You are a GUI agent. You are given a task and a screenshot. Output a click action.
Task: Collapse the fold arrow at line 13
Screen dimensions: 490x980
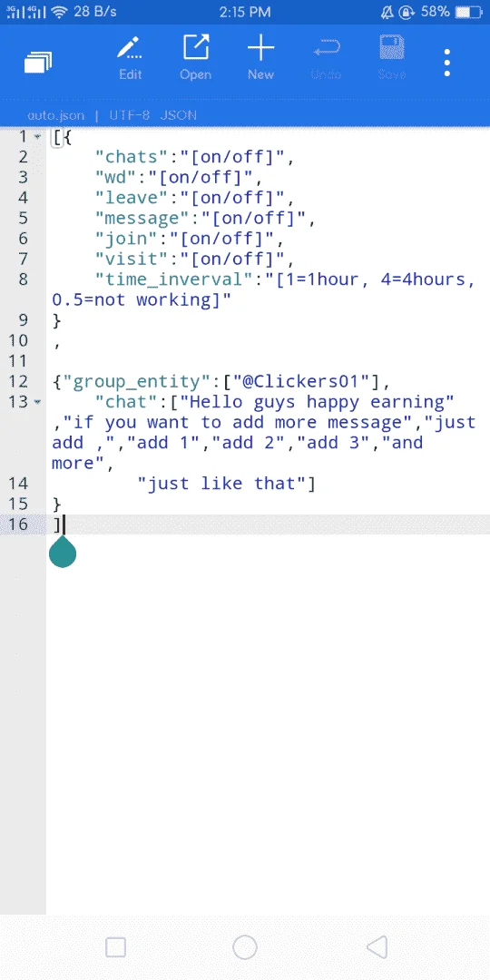pos(38,402)
